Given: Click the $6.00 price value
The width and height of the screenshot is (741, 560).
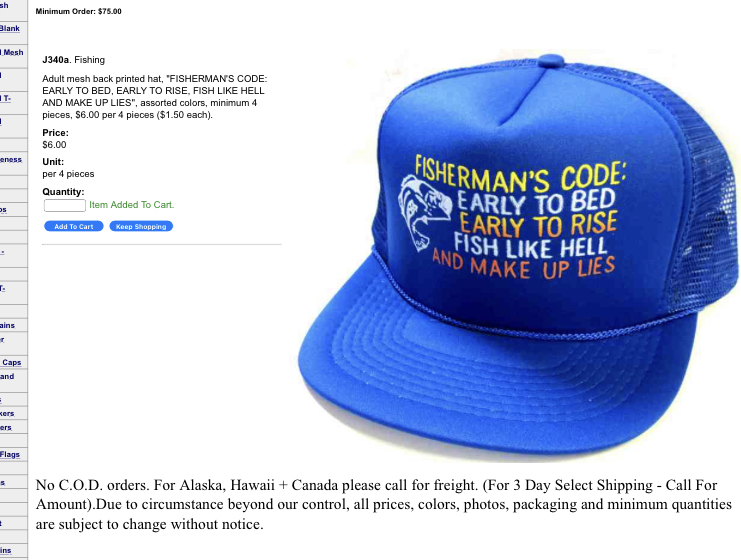Looking at the screenshot, I should pos(54,145).
